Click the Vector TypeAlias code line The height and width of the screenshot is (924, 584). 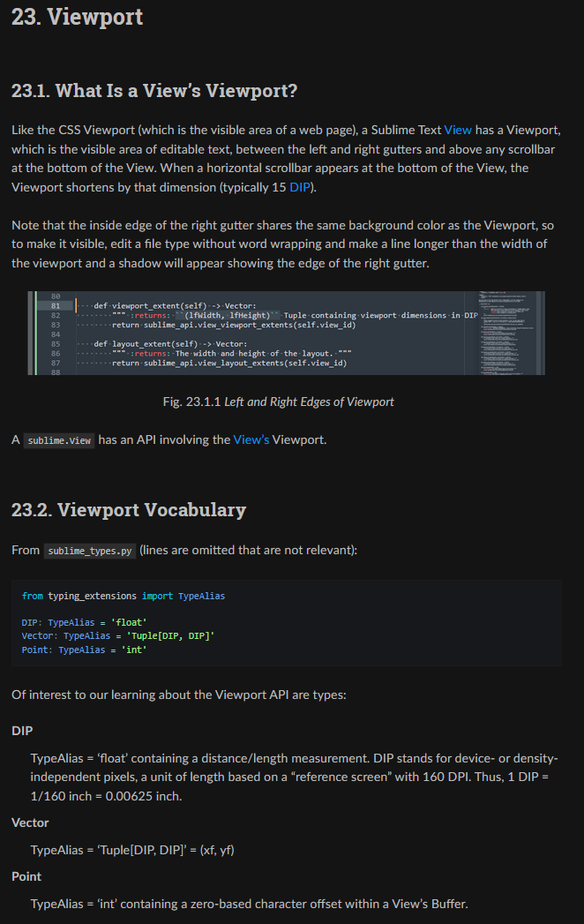[117, 635]
